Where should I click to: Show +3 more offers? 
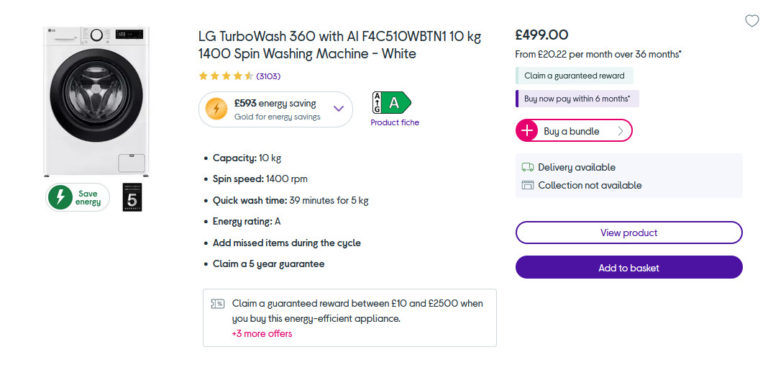[x=262, y=334]
